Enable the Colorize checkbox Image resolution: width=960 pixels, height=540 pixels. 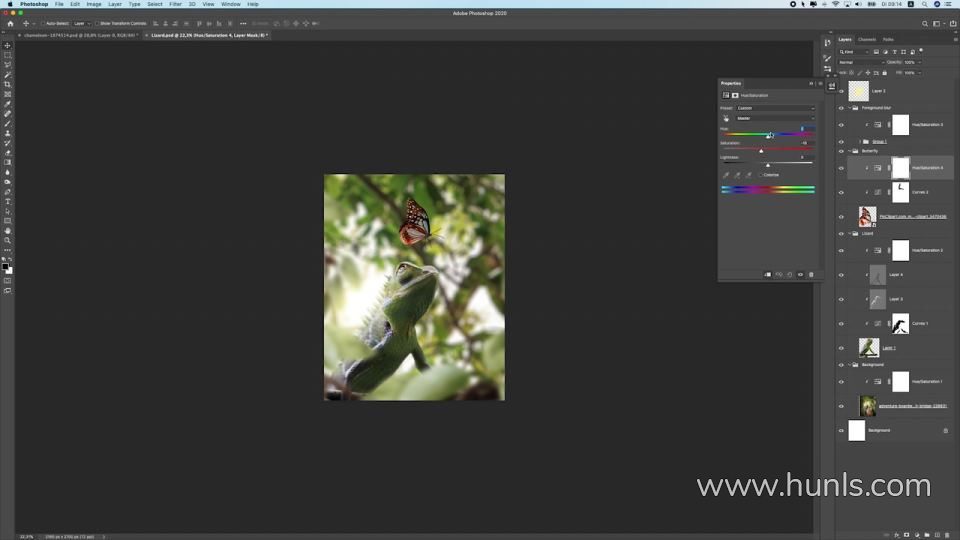[761, 175]
